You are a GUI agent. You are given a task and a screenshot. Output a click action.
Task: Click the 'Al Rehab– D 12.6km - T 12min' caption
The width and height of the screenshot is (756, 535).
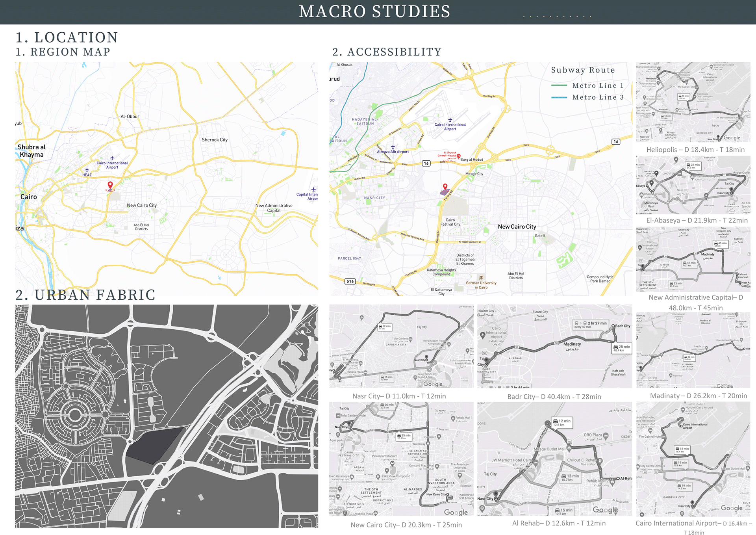pyautogui.click(x=559, y=523)
